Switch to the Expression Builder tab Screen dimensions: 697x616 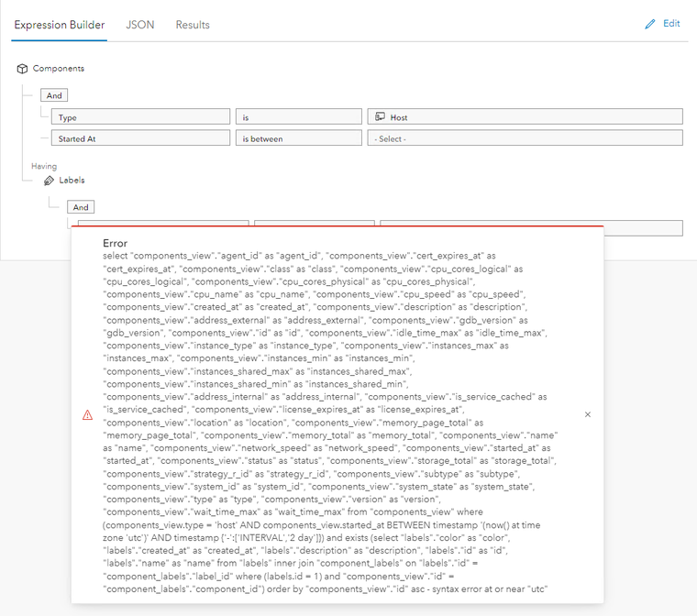click(x=59, y=25)
